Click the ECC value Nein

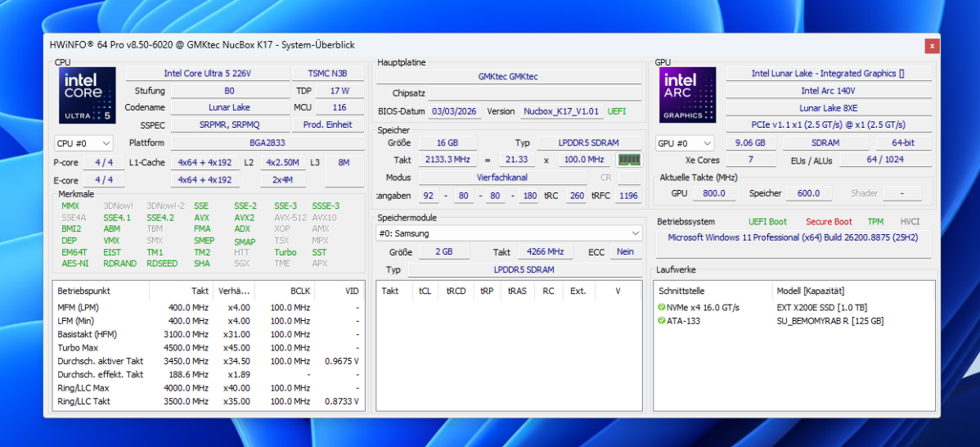(625, 251)
